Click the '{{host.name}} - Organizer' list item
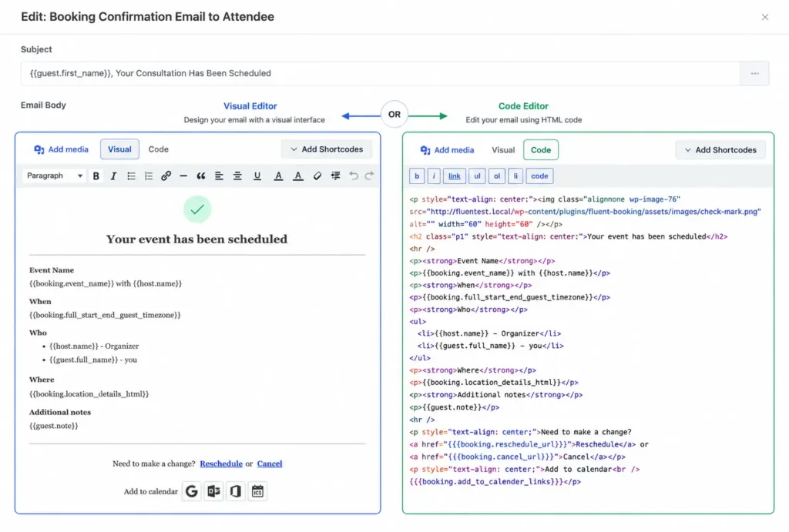789x532 pixels. 94,346
